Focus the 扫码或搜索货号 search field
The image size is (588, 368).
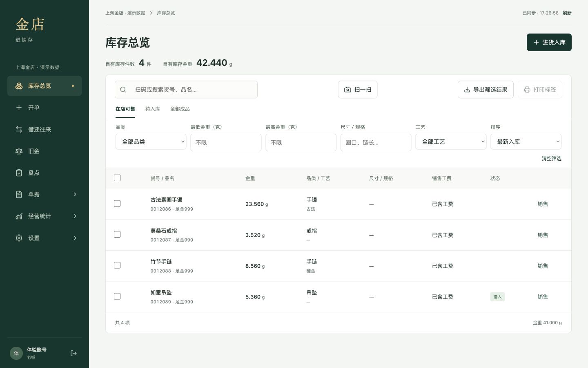(x=186, y=90)
